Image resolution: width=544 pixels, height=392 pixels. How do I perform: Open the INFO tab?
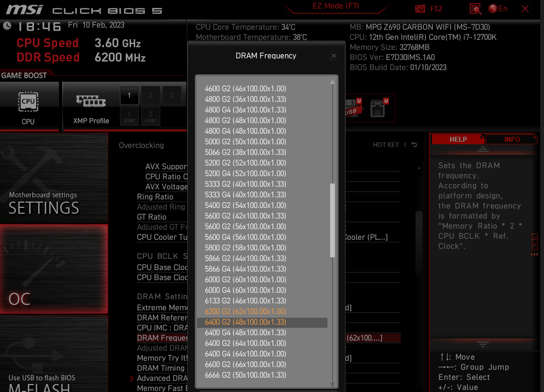(x=512, y=139)
